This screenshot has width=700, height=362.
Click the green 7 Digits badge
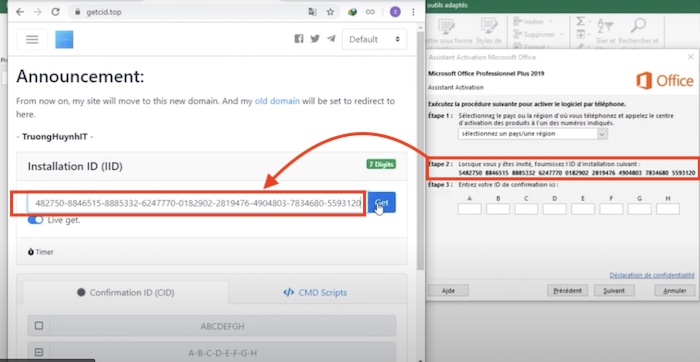click(381, 164)
